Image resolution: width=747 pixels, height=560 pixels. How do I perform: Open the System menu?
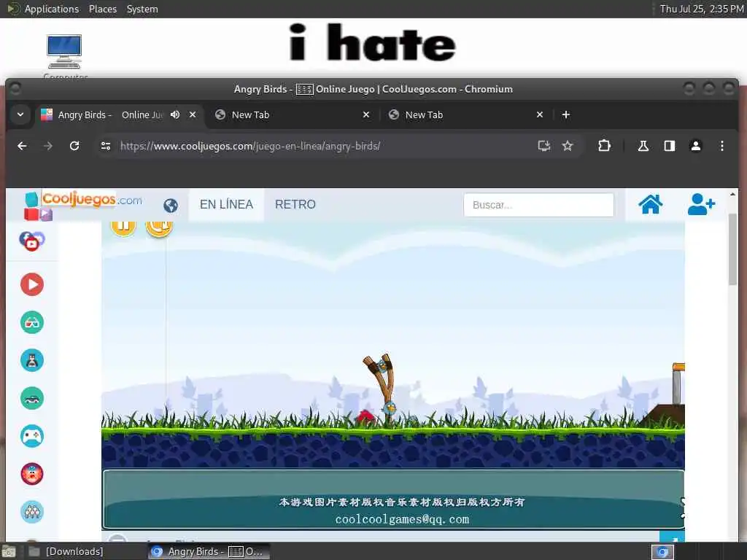point(142,9)
